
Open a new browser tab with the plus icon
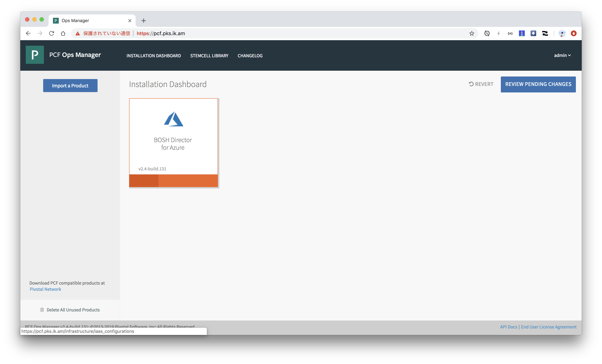click(x=144, y=20)
